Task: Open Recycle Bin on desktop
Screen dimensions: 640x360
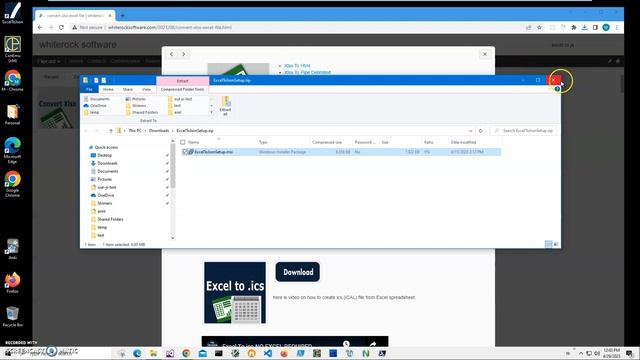Action: 13,317
